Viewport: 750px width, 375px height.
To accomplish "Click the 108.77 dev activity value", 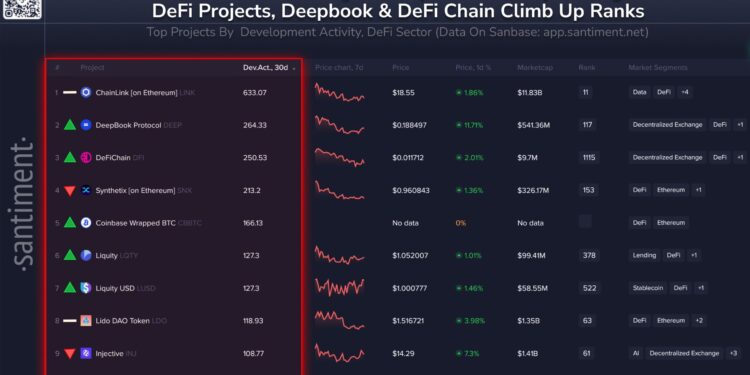I will [253, 353].
